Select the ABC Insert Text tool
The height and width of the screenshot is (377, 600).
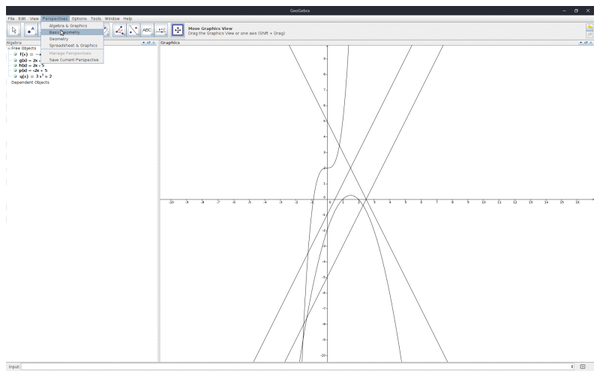point(147,30)
